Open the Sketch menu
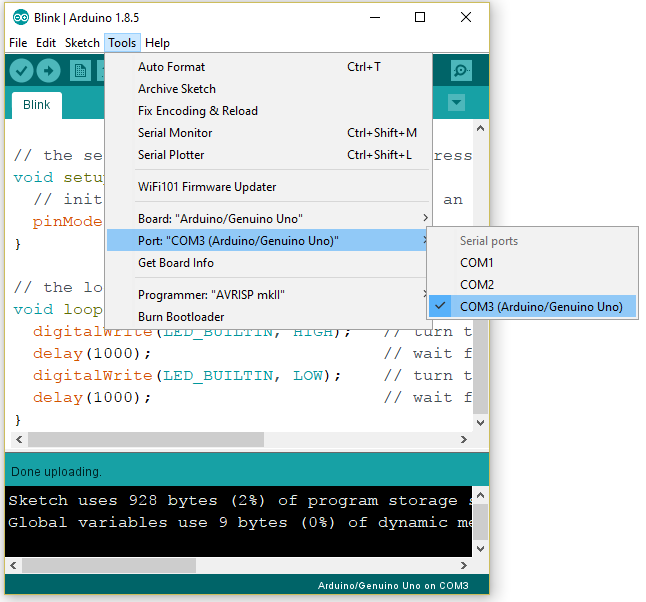The height and width of the screenshot is (602, 646). (x=82, y=43)
